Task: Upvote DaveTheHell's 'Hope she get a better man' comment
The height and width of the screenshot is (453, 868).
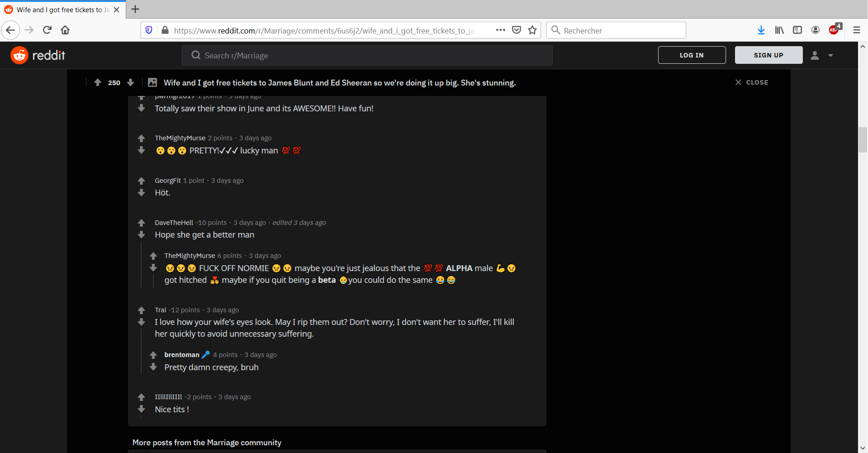Action: tap(142, 223)
